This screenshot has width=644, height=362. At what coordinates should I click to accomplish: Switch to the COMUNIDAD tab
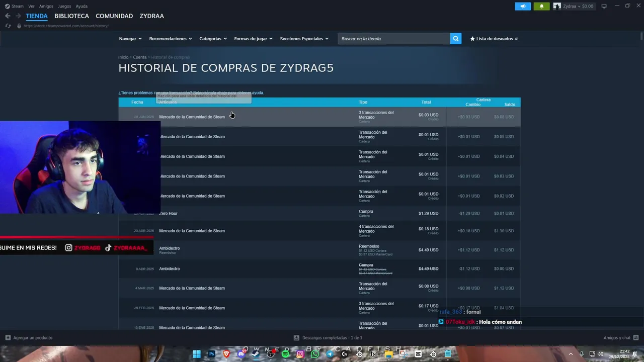(114, 16)
